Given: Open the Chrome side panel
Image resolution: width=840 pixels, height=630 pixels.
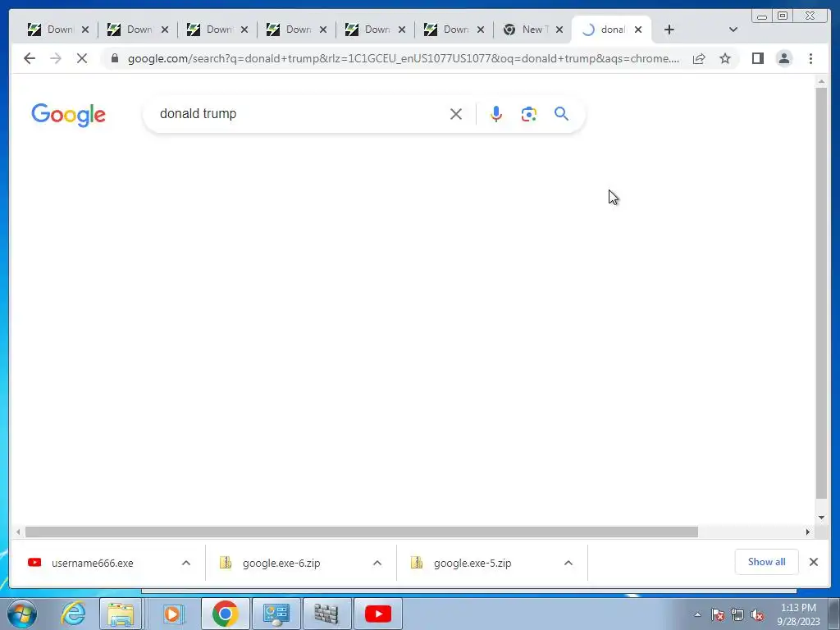Looking at the screenshot, I should (757, 58).
